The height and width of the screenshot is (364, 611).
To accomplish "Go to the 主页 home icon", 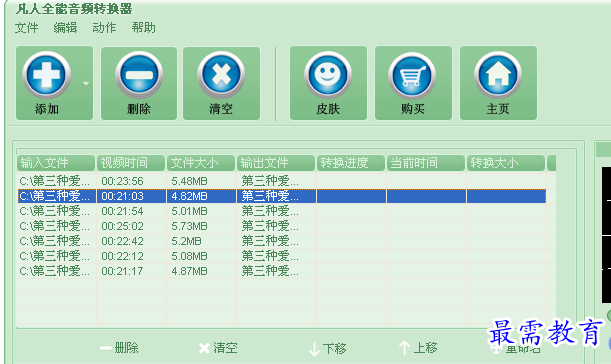I will tap(498, 74).
